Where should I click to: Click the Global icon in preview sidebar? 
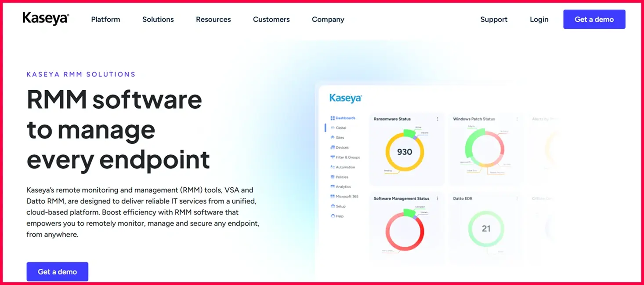333,128
